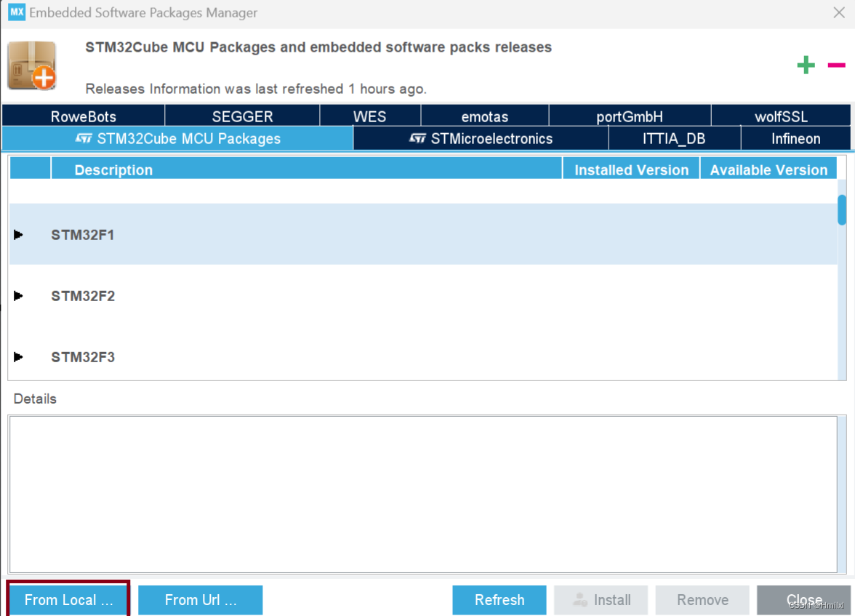Open the emotas tab
This screenshot has height=616, width=855.
click(485, 116)
